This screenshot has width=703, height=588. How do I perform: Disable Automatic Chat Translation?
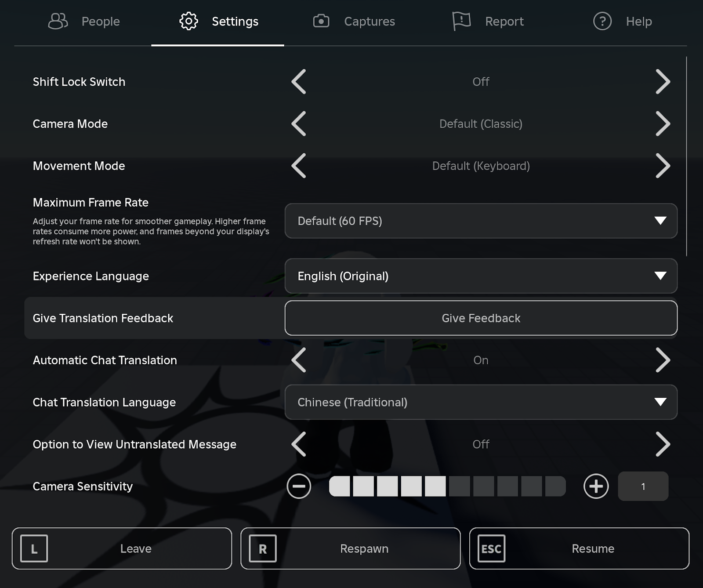(x=663, y=360)
